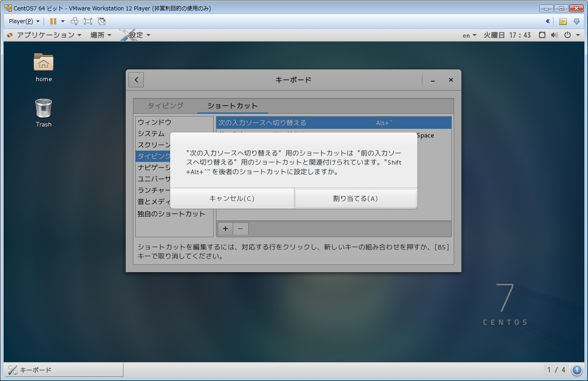The image size is (588, 381).
Task: Click the Send Ctrl+Alt+Del icon
Action: pos(74,21)
